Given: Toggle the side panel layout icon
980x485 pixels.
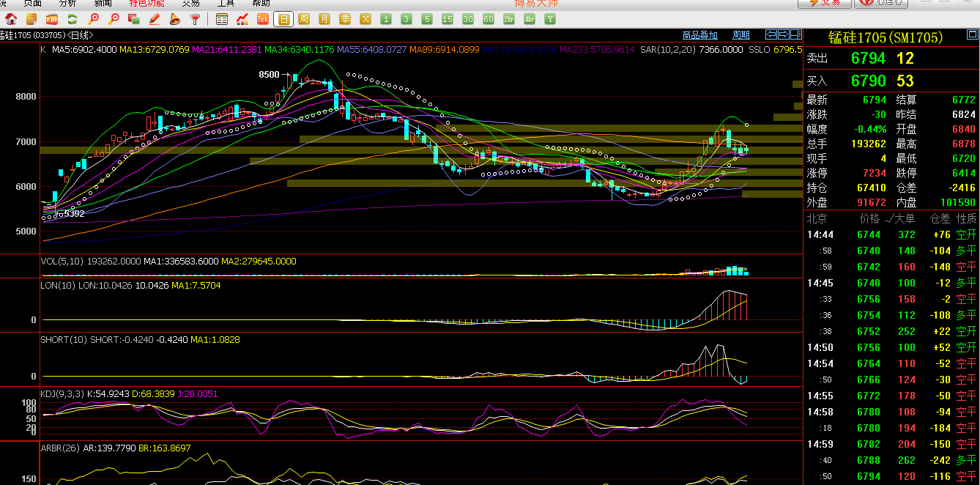Looking at the screenshot, I should pos(796,34).
